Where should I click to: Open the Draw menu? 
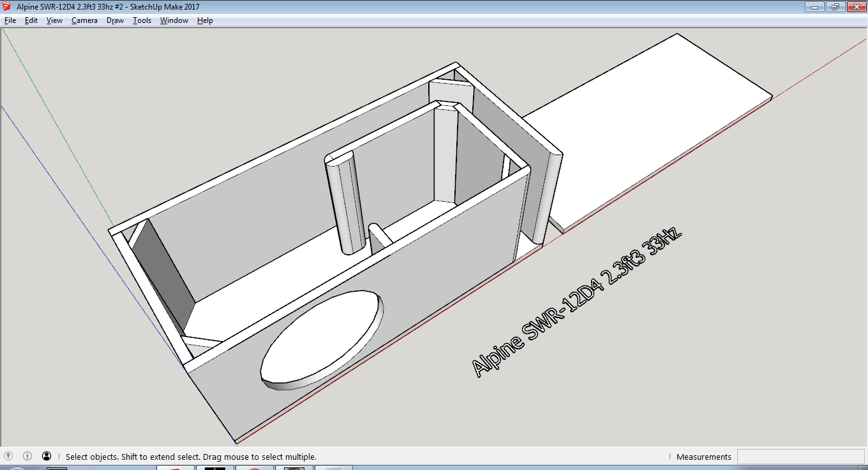pos(115,20)
